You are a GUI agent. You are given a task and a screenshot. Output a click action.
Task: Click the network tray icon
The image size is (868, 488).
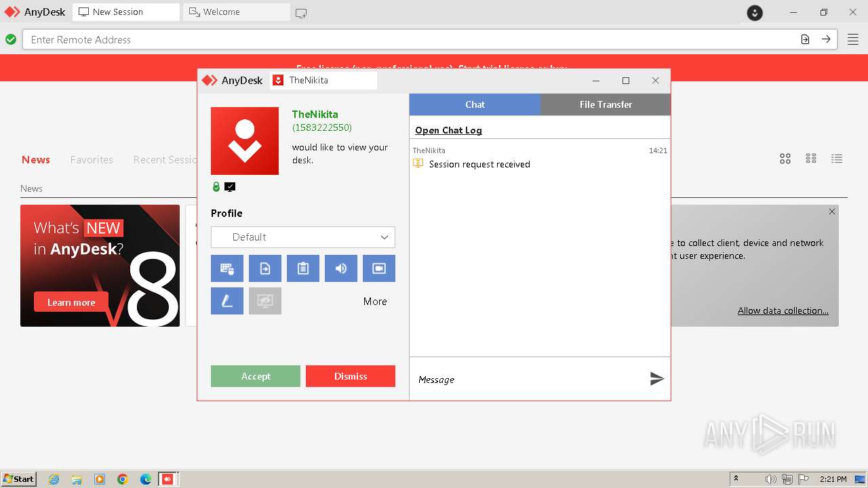[787, 479]
